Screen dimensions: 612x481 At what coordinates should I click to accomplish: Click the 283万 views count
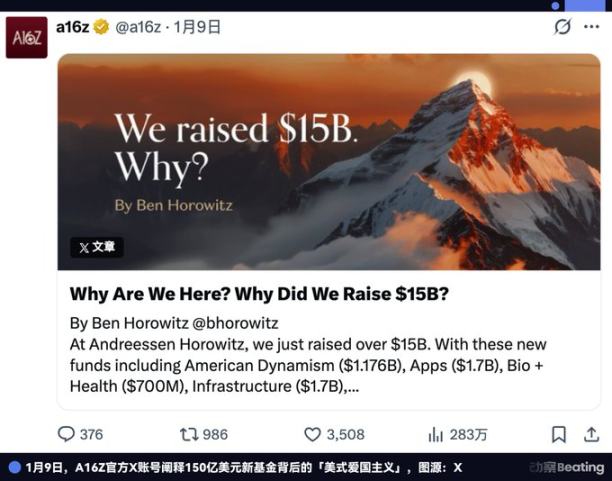tap(468, 435)
